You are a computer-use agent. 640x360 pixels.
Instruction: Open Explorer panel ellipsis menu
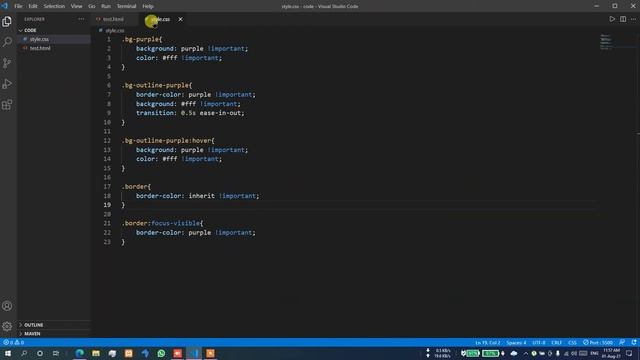(x=81, y=19)
